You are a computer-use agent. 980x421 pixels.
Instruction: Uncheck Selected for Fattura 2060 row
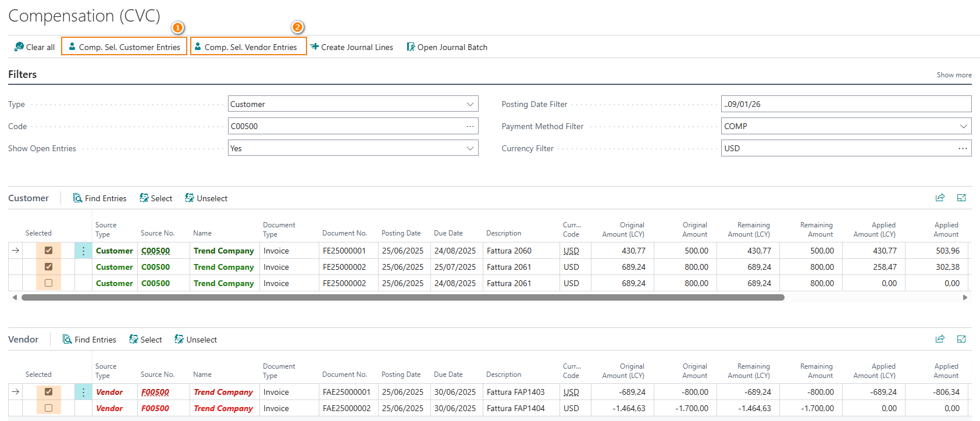point(49,251)
